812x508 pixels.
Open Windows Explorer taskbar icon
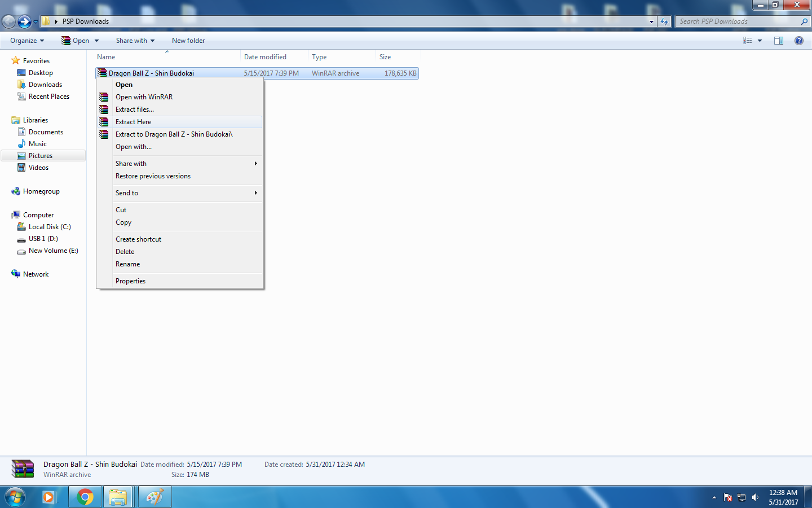[x=118, y=497]
